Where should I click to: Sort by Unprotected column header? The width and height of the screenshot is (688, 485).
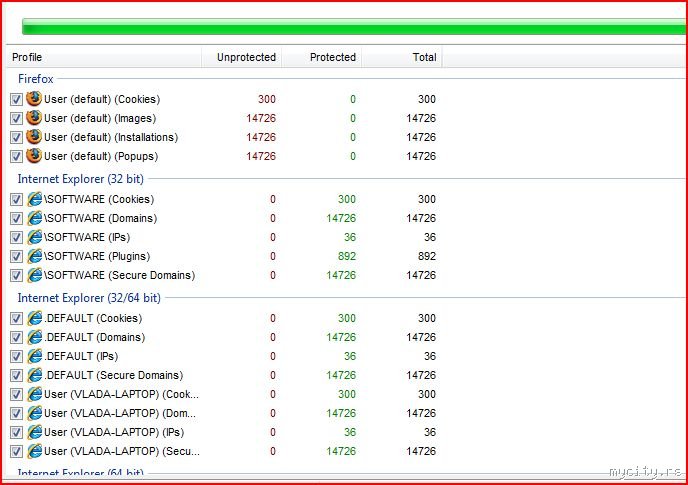242,57
